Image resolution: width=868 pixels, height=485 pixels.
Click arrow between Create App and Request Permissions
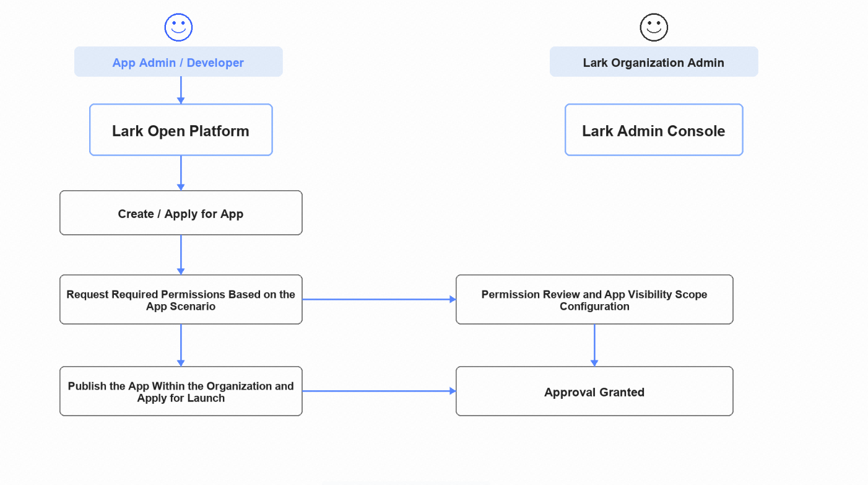181,255
